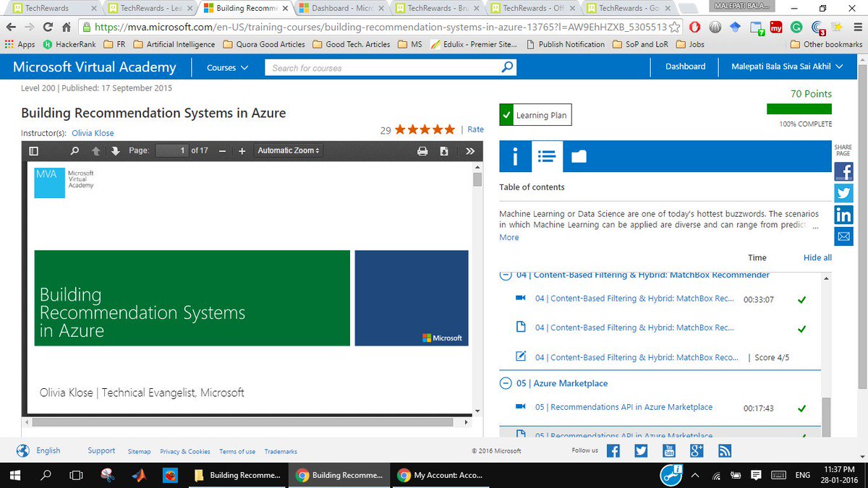Open the Quora Good Articles bookmarks folder
The width and height of the screenshot is (868, 488).
pyautogui.click(x=264, y=44)
